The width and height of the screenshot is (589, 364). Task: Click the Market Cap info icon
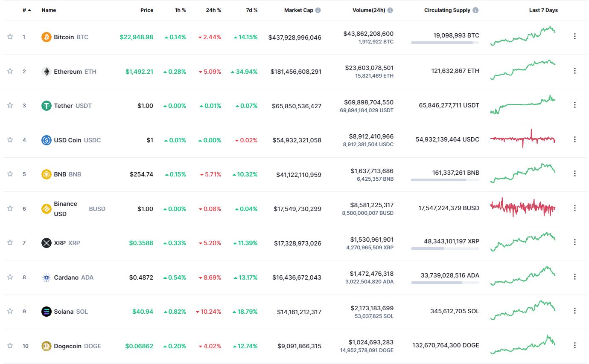click(318, 10)
